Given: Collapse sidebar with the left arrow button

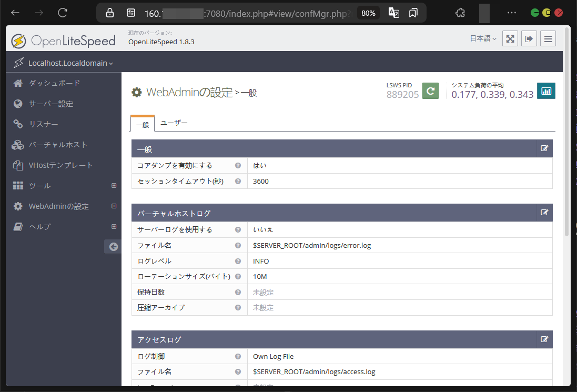Looking at the screenshot, I should (x=113, y=247).
